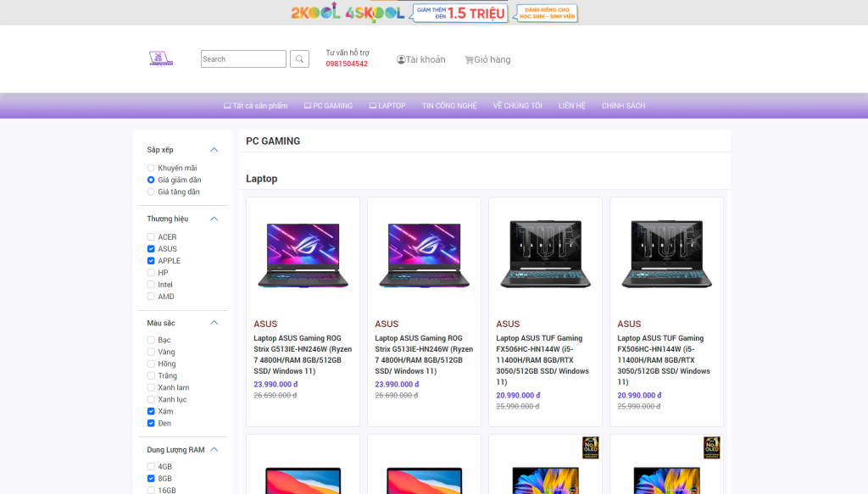
Task: Enable the HP brand filter
Action: (x=151, y=273)
